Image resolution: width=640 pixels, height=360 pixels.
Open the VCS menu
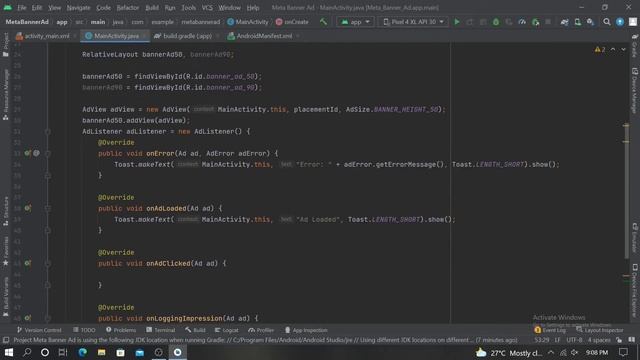click(207, 8)
